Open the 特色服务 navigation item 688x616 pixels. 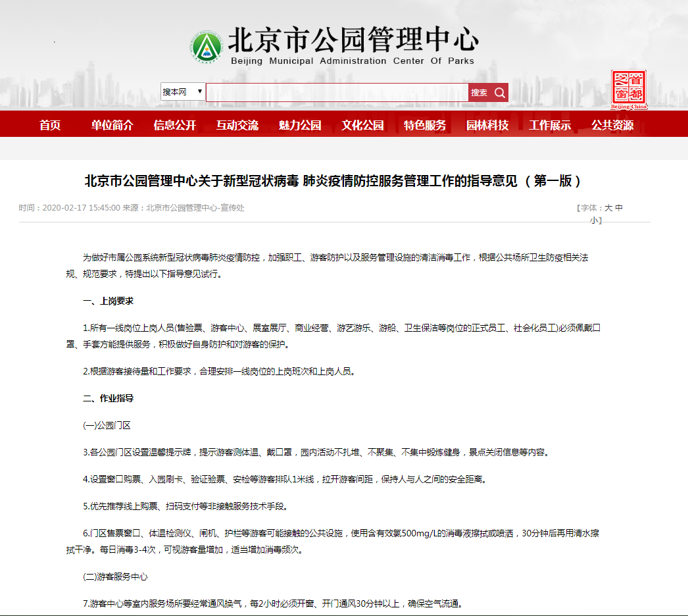tap(425, 125)
